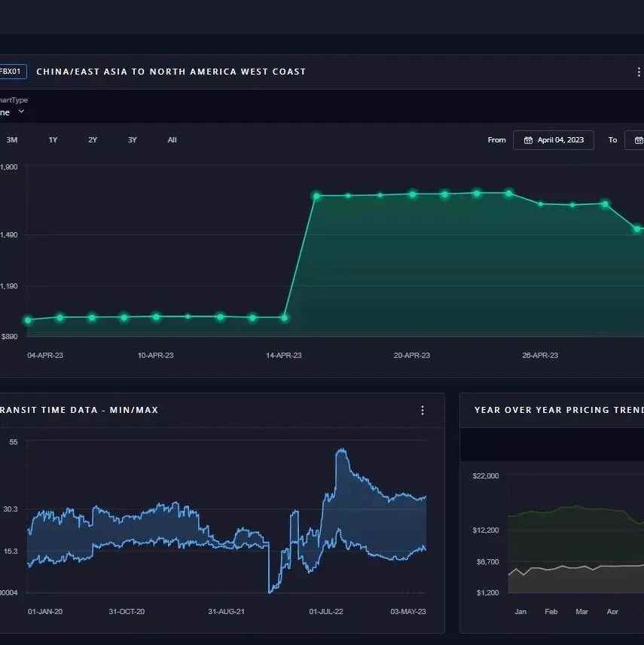Click the 31-OCT-20 transit chart label

pos(127,612)
